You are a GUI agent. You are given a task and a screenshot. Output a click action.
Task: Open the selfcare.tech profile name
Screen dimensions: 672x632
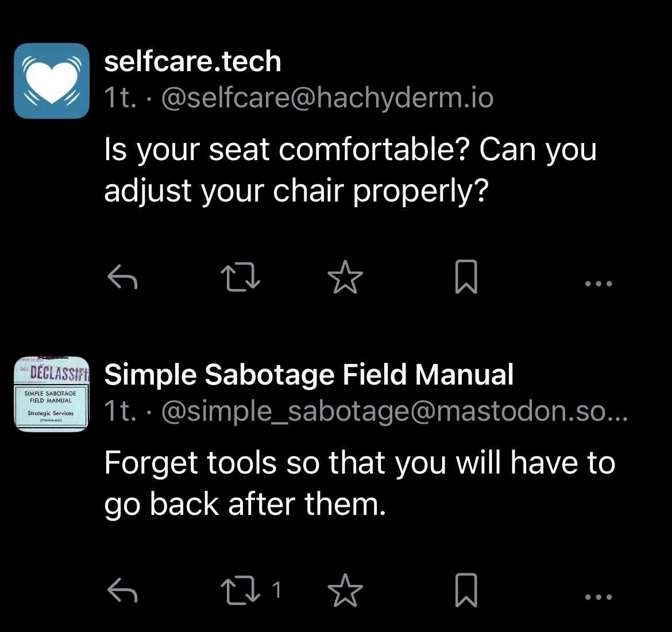tap(192, 61)
